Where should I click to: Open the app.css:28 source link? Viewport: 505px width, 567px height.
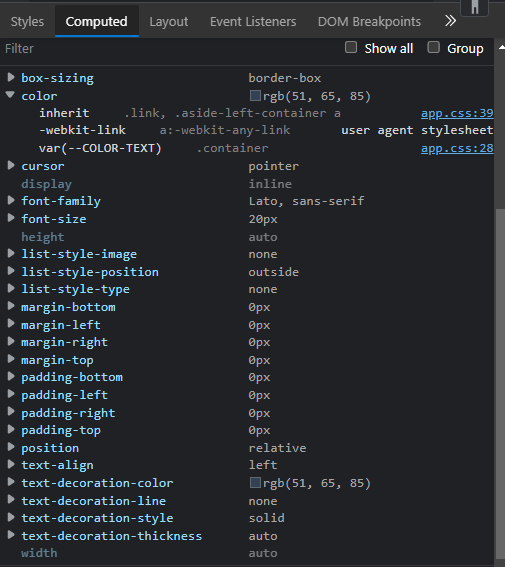click(457, 148)
